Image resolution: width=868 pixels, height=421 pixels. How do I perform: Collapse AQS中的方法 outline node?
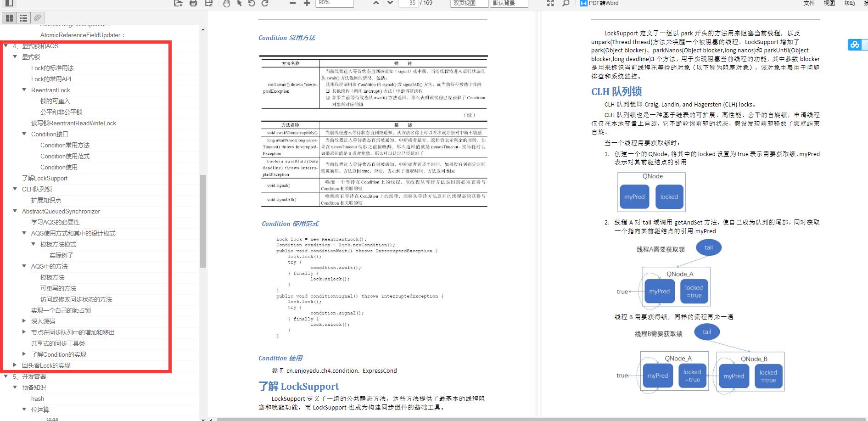(x=24, y=266)
